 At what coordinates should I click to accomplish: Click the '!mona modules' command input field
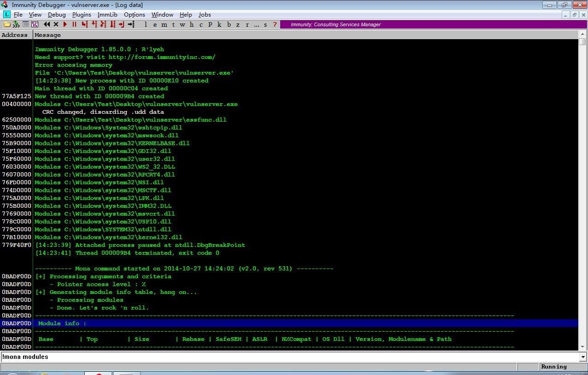point(289,357)
